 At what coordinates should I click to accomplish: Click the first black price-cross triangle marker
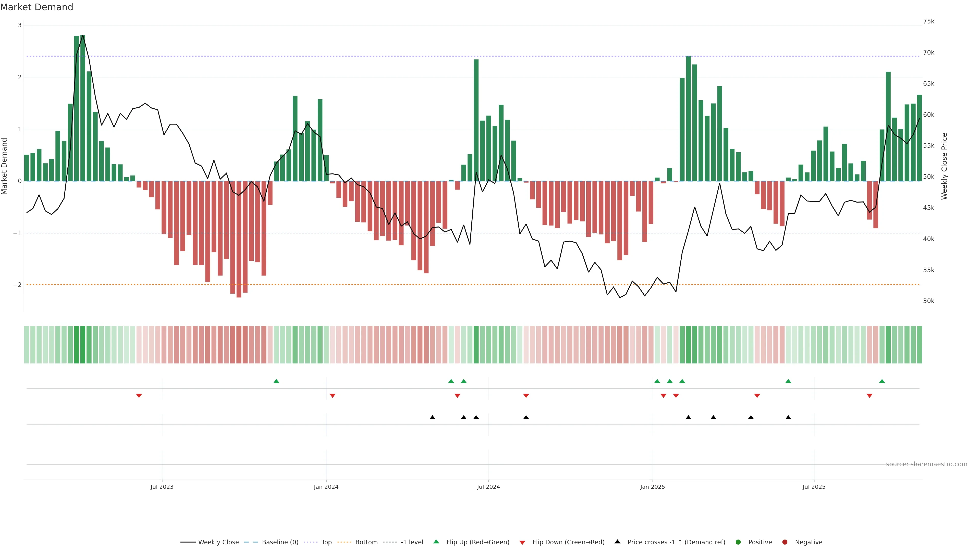(432, 418)
